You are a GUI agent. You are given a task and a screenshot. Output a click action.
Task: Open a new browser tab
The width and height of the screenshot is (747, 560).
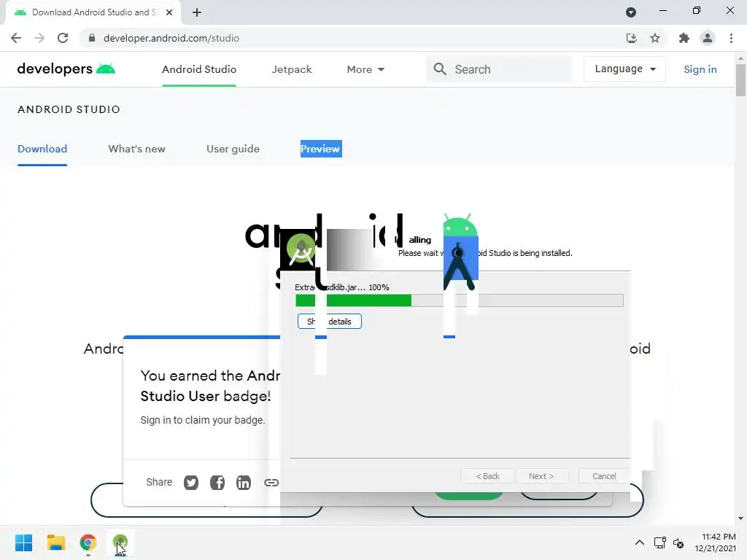pyautogui.click(x=197, y=12)
